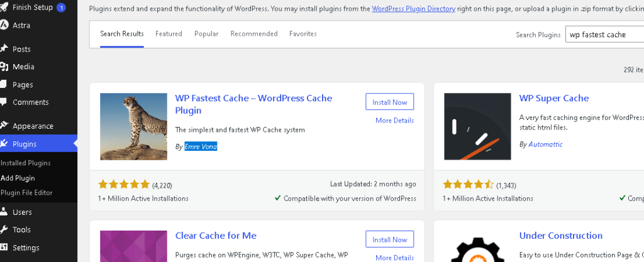The image size is (644, 262).
Task: Click the Posts pin icon
Action: [4, 49]
